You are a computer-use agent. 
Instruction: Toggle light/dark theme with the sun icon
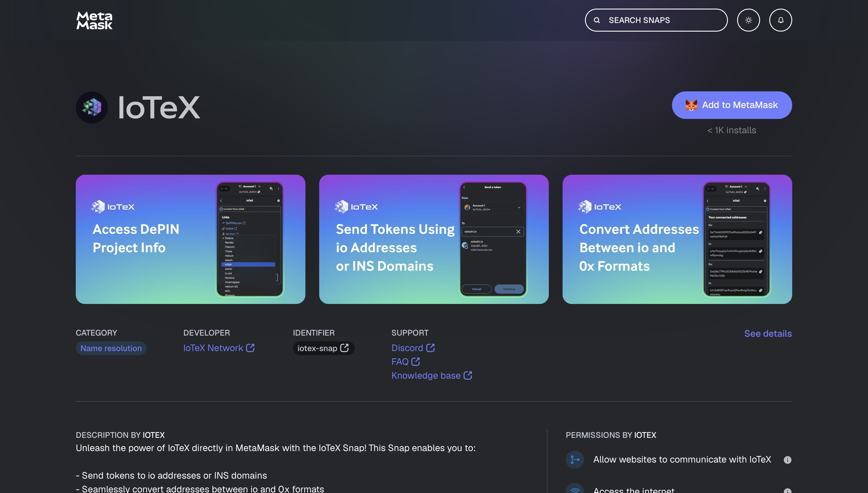pos(749,20)
